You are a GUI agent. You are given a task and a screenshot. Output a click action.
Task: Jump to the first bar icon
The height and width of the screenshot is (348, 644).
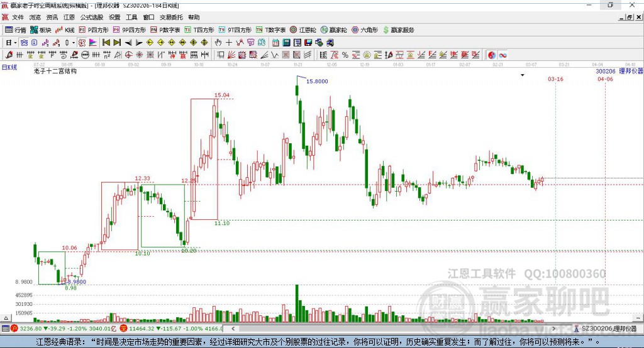tap(106, 42)
